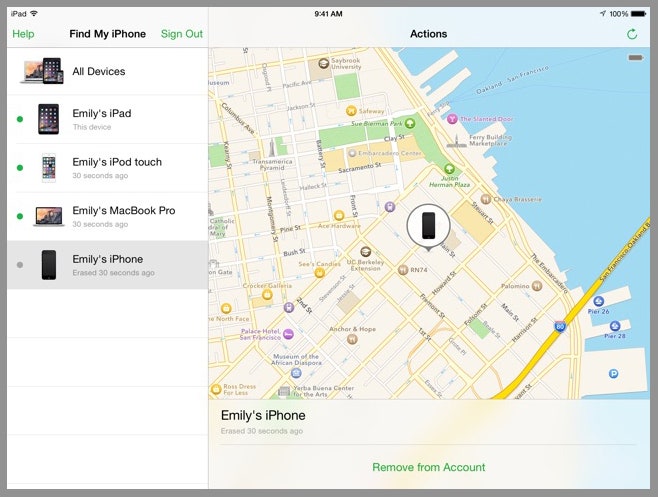Click the Find My iPhone sidebar title
Viewport: 658px width, 497px height.
coord(107,34)
